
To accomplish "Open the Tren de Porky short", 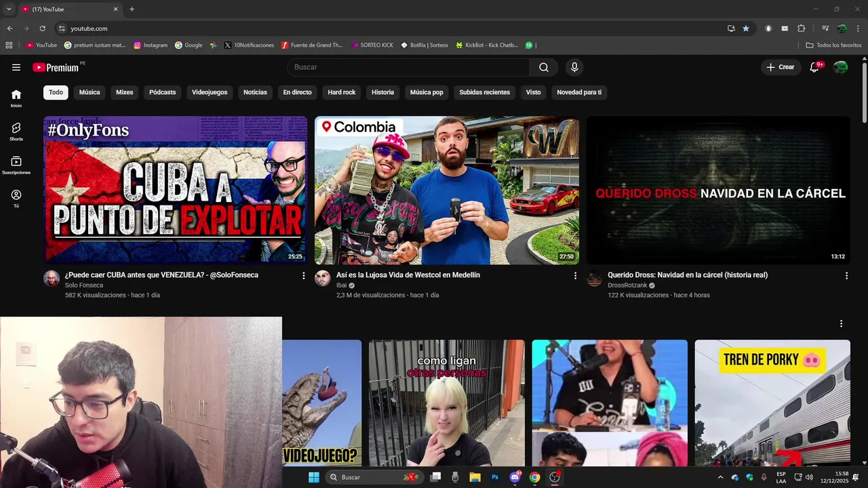I will pos(772,403).
